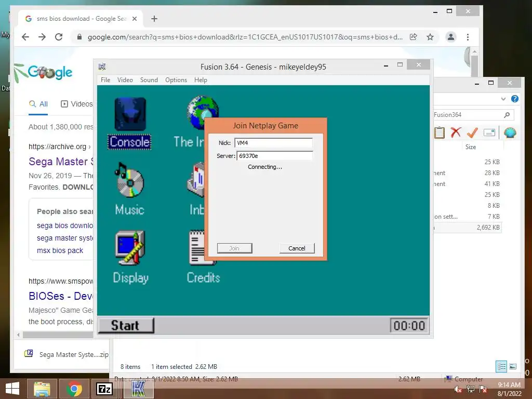This screenshot has width=532, height=399.
Task: Click the Start button in Genesis screen
Action: [x=126, y=325]
